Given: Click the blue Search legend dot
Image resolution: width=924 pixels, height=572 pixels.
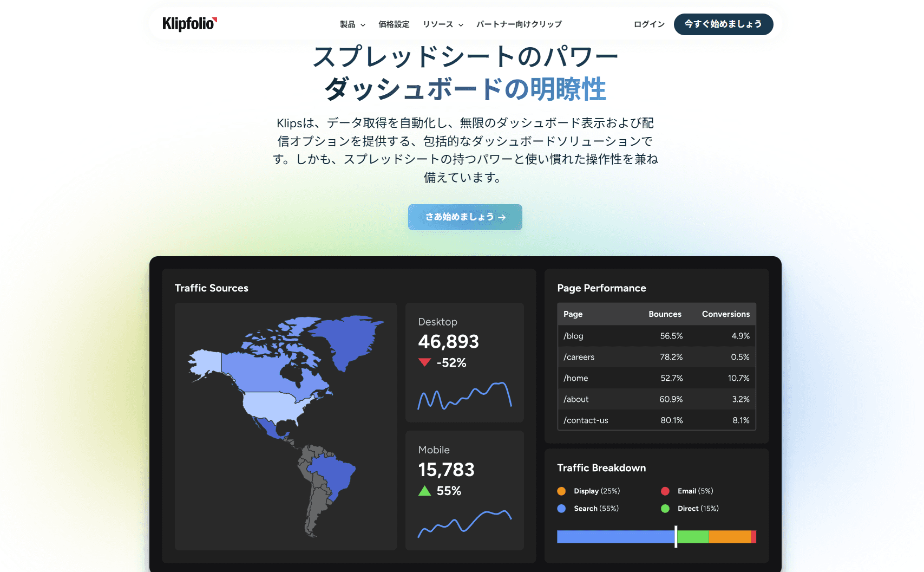Looking at the screenshot, I should click(x=561, y=509).
